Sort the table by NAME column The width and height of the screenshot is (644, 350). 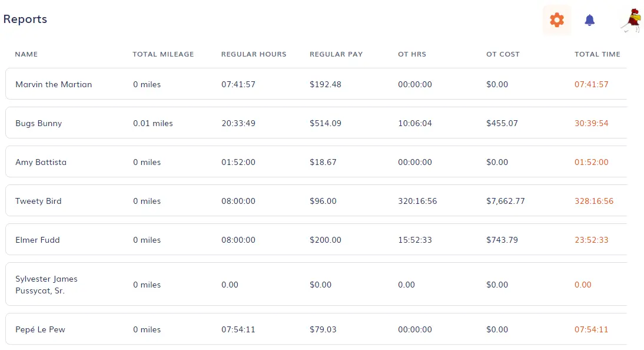tap(26, 54)
